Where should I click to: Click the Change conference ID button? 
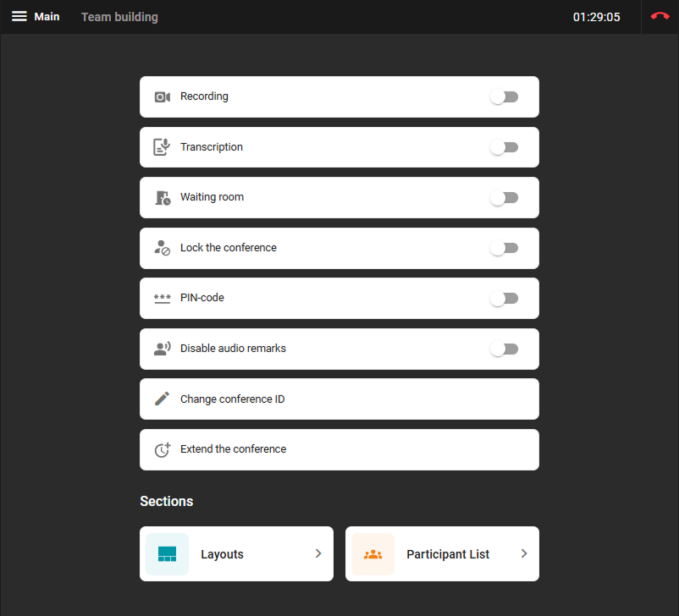(x=339, y=399)
